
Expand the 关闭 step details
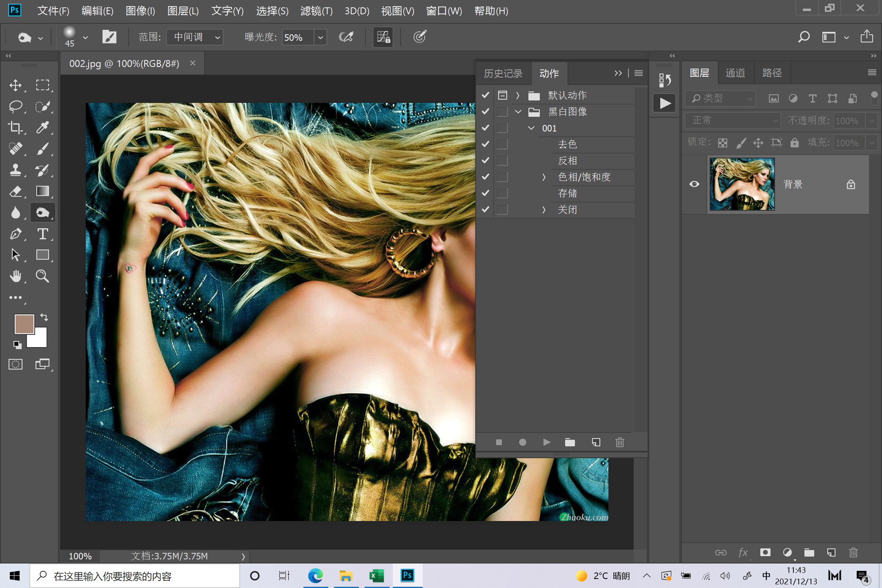pyautogui.click(x=544, y=209)
